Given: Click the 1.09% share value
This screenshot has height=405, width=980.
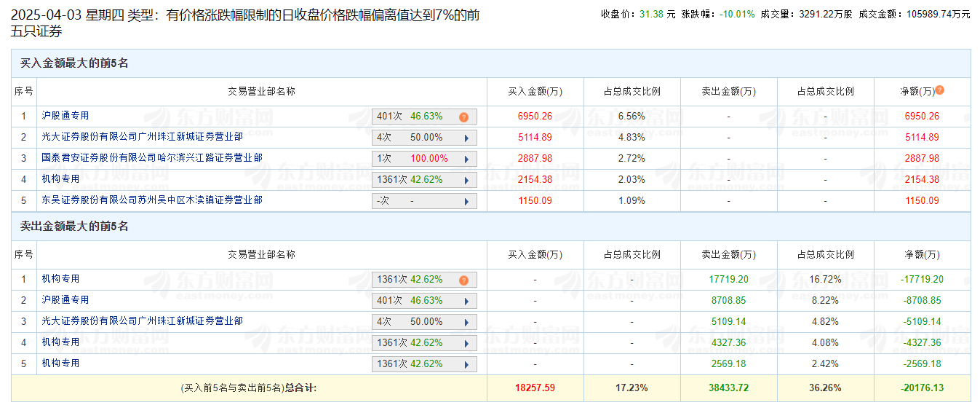Looking at the screenshot, I should pos(632,201).
